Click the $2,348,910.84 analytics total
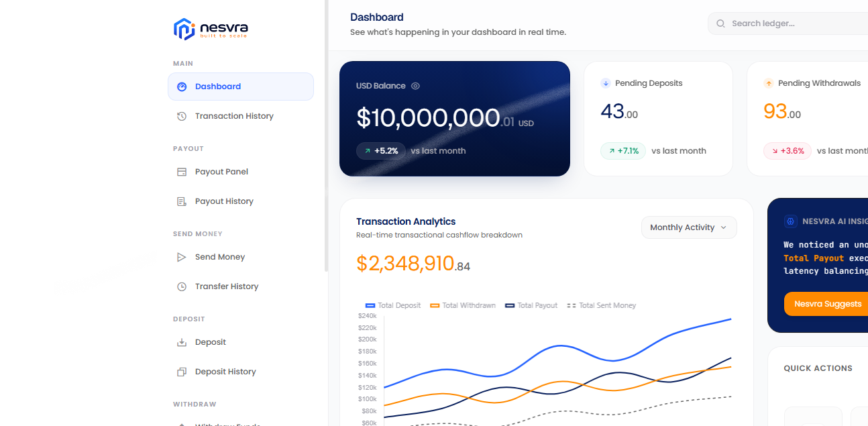The image size is (868, 426). click(413, 264)
